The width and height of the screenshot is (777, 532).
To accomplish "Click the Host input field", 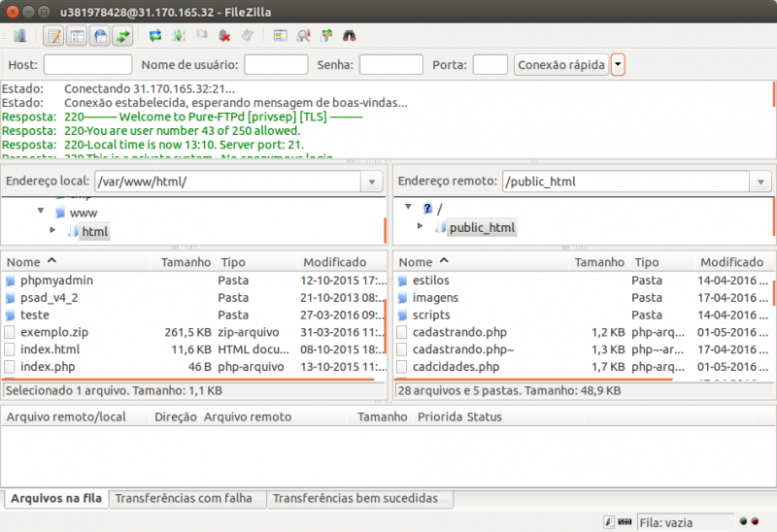I will [x=88, y=65].
